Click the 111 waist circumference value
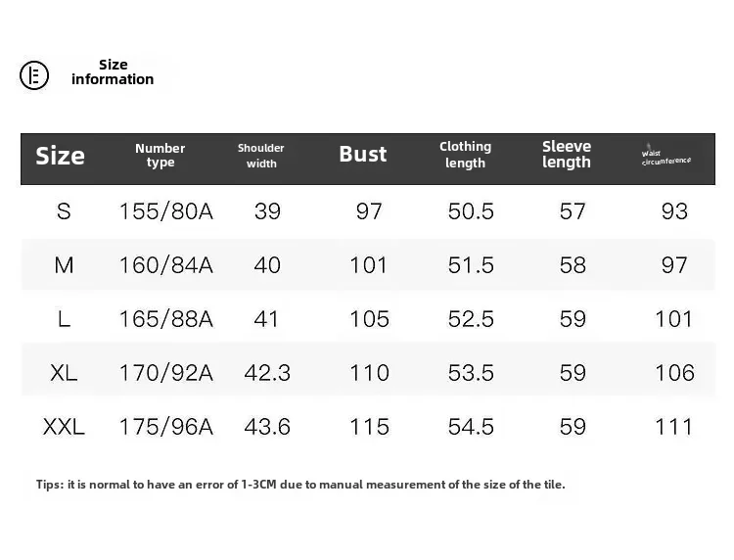This screenshot has width=734, height=560. tap(674, 427)
